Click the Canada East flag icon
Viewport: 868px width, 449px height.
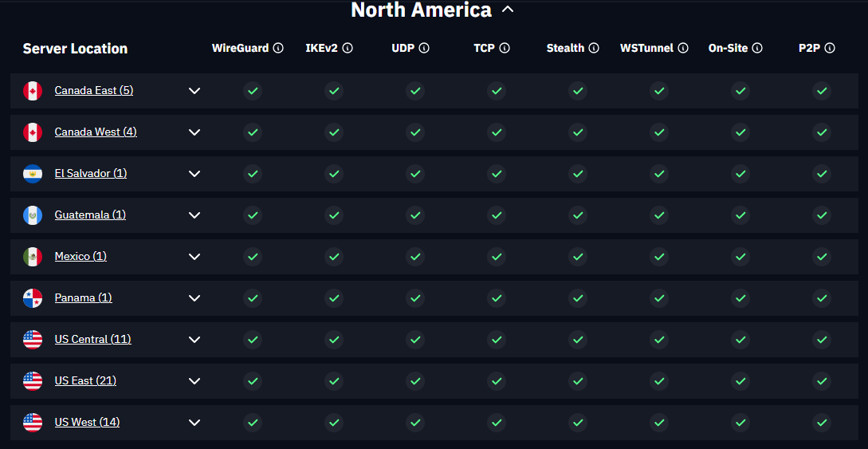point(33,91)
